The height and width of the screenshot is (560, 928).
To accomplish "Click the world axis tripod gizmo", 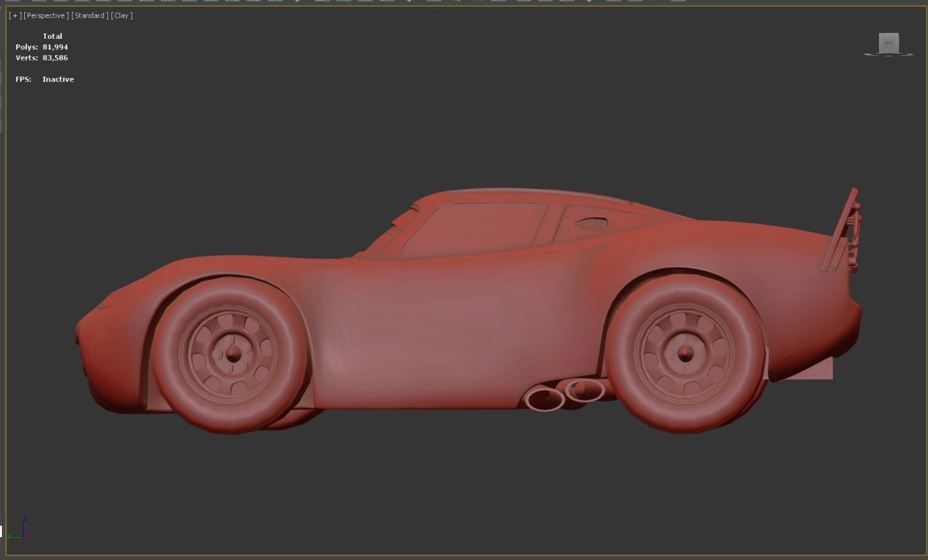I will [x=17, y=528].
